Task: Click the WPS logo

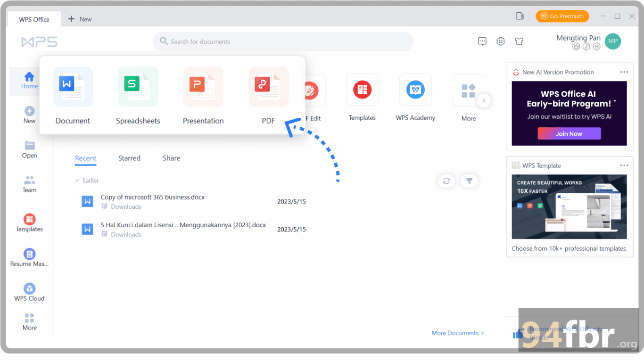Action: (40, 42)
